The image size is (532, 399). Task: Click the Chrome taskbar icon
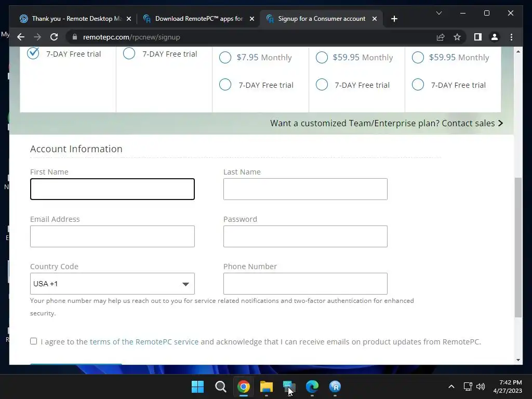point(244,387)
